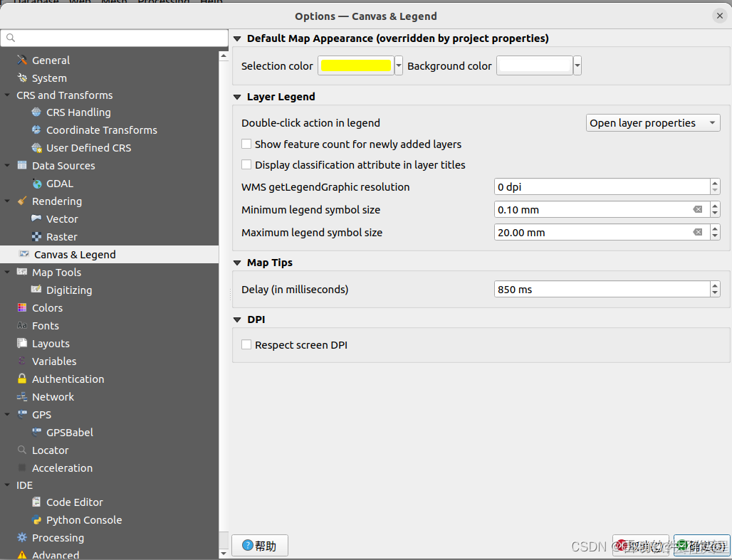Increase WMS resolution with up arrow
732x560 pixels.
point(715,182)
